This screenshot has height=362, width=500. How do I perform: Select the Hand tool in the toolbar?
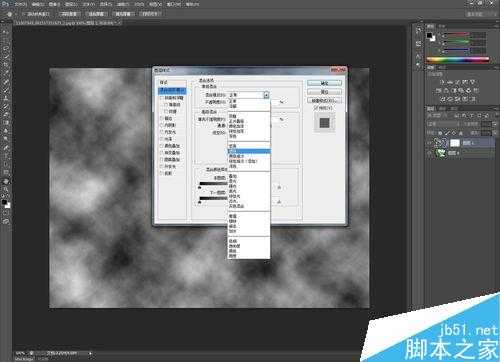pos(6,182)
